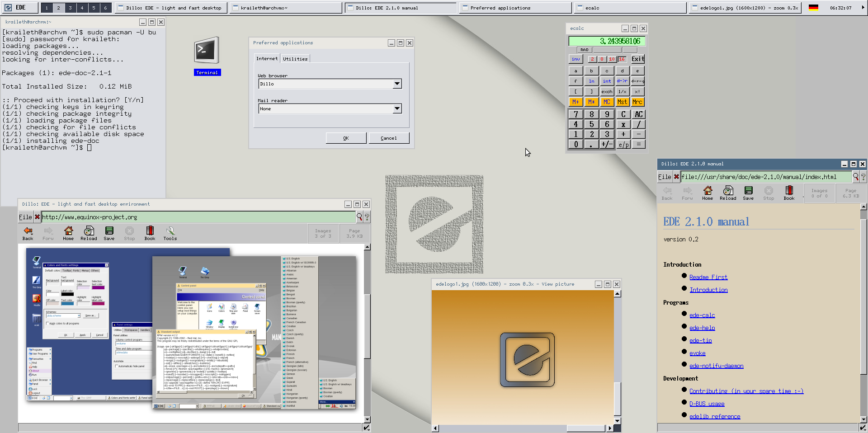
Task: Click screenshot thumbnail on equinox-project page
Action: pyautogui.click(x=191, y=329)
